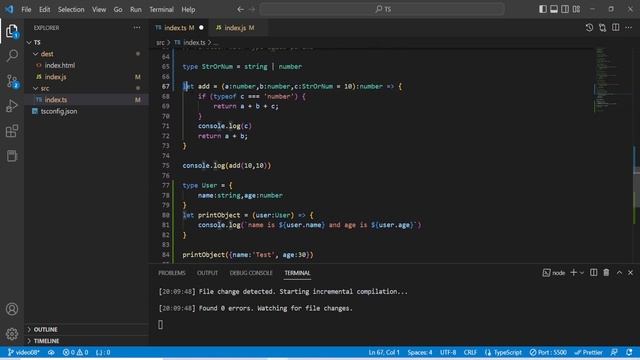
Task: Maximize the panel with the up chevron
Action: pos(619,272)
